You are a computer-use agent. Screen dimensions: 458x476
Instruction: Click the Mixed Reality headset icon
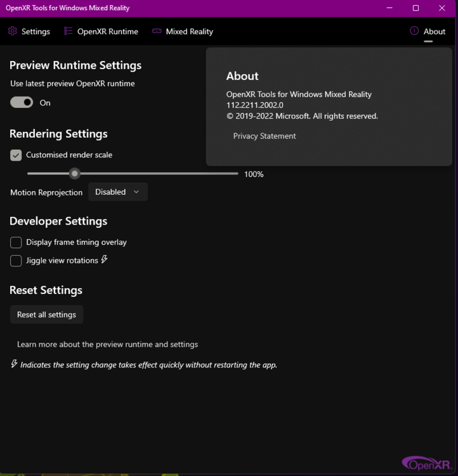[x=157, y=31]
